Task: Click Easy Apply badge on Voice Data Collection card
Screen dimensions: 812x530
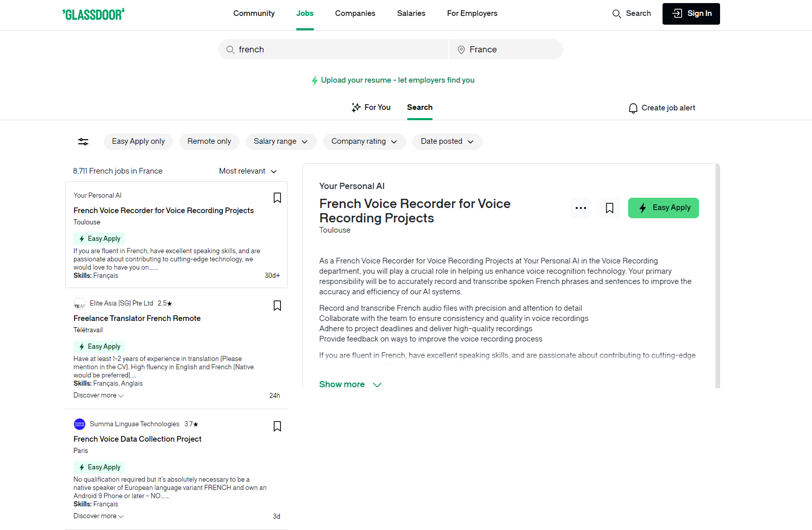Action: (x=100, y=467)
